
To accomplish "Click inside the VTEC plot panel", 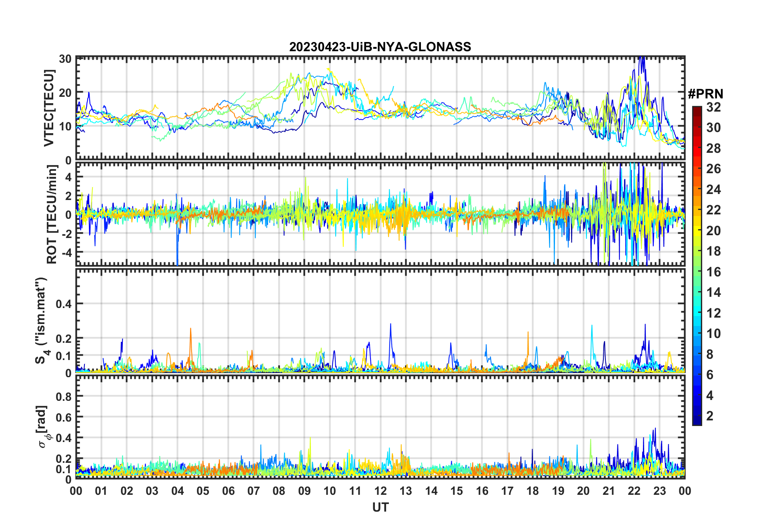I will (380, 108).
